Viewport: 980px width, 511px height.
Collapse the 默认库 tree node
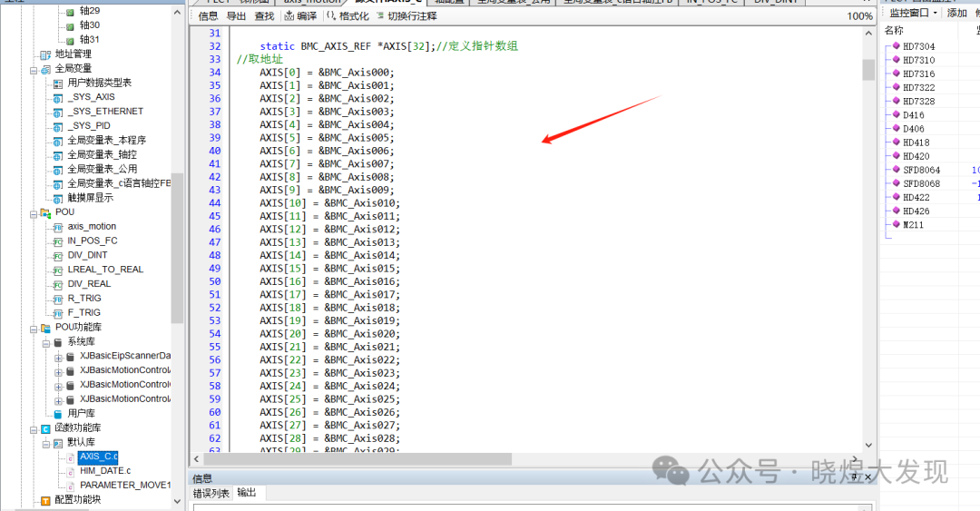pyautogui.click(x=46, y=444)
